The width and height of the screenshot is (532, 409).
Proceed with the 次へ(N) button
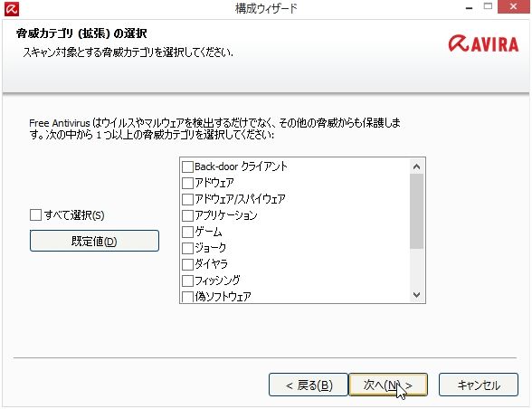(388, 385)
